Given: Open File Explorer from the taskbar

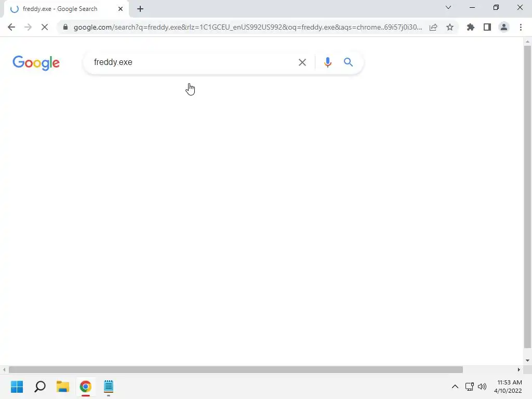Looking at the screenshot, I should tap(63, 387).
